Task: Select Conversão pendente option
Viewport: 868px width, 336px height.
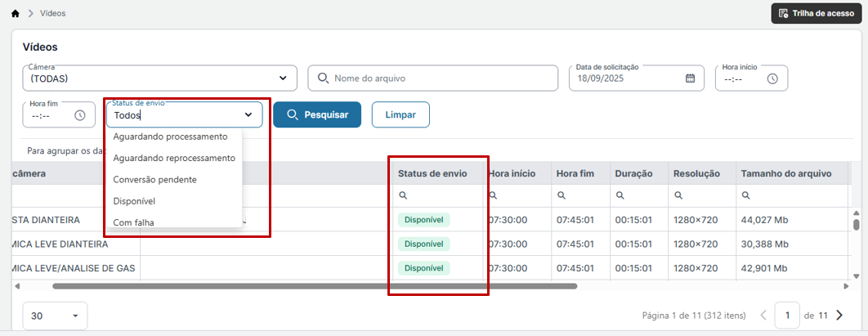Action: click(155, 179)
